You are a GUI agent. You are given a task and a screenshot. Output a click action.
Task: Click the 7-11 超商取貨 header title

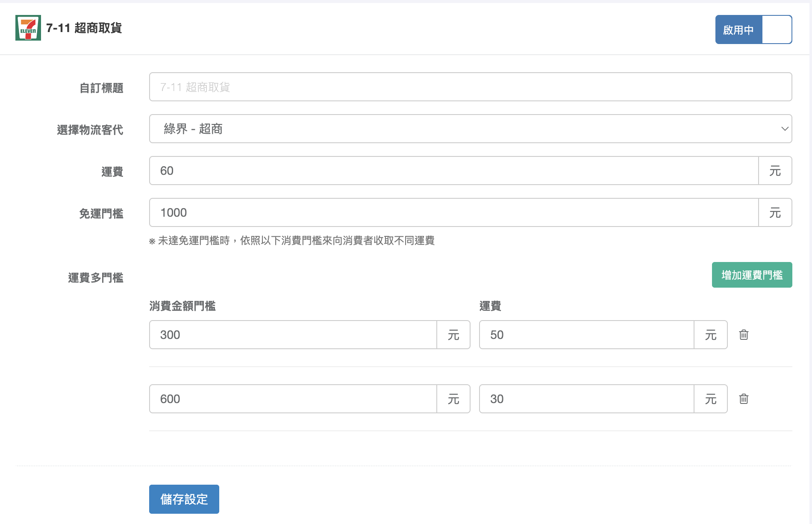(84, 29)
